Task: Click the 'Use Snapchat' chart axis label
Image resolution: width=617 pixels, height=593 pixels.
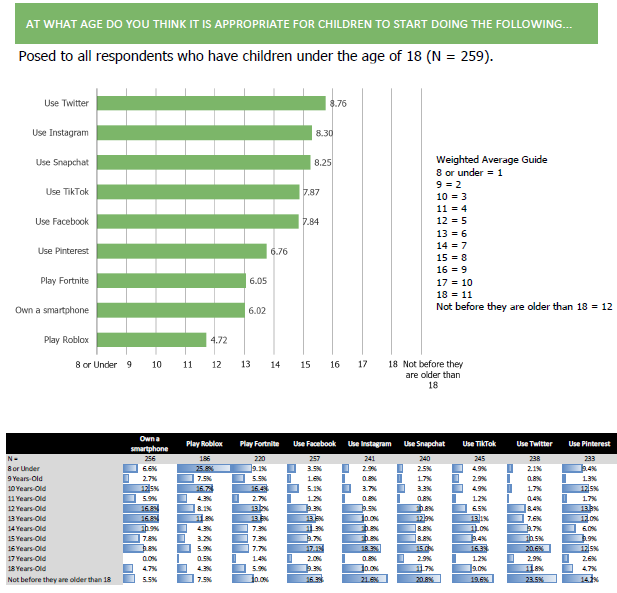Action: click(x=62, y=162)
